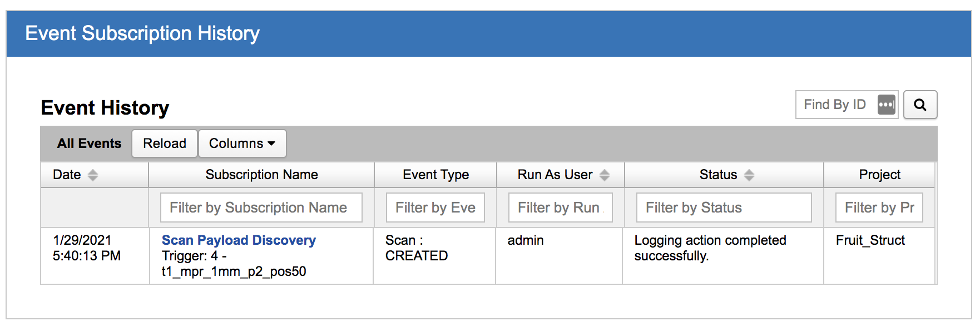Focus the Event Type filter field
Image resolution: width=980 pixels, height=326 pixels.
tap(435, 208)
